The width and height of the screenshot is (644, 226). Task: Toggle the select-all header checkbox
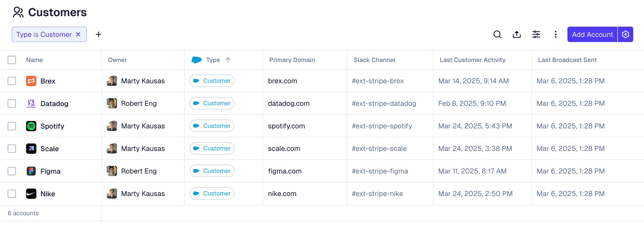click(12, 60)
